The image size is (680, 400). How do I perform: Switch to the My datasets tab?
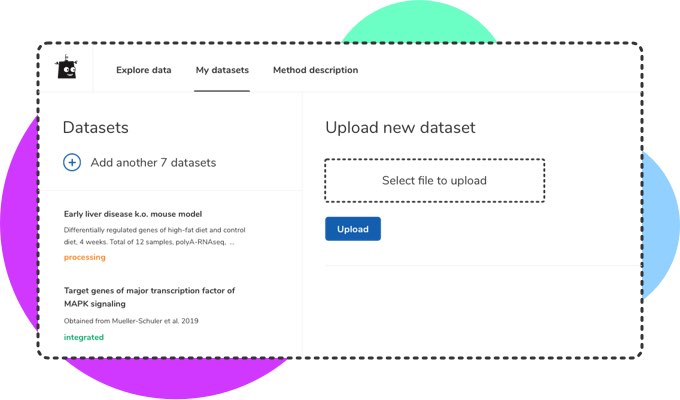tap(222, 70)
